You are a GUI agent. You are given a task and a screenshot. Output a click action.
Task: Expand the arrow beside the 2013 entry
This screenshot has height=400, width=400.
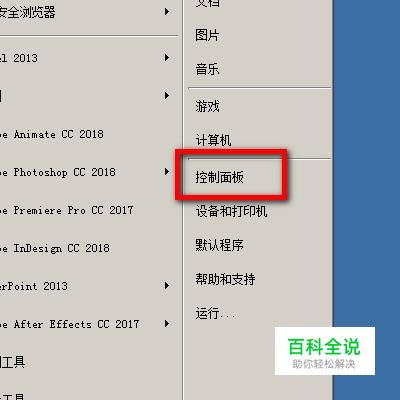[167, 58]
